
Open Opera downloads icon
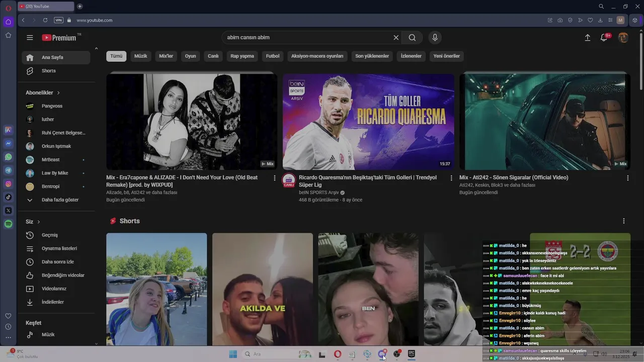pos(600,20)
